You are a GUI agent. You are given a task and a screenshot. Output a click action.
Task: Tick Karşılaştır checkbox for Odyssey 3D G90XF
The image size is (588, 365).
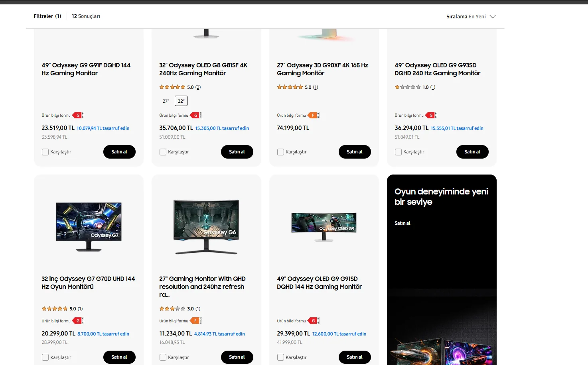(280, 152)
